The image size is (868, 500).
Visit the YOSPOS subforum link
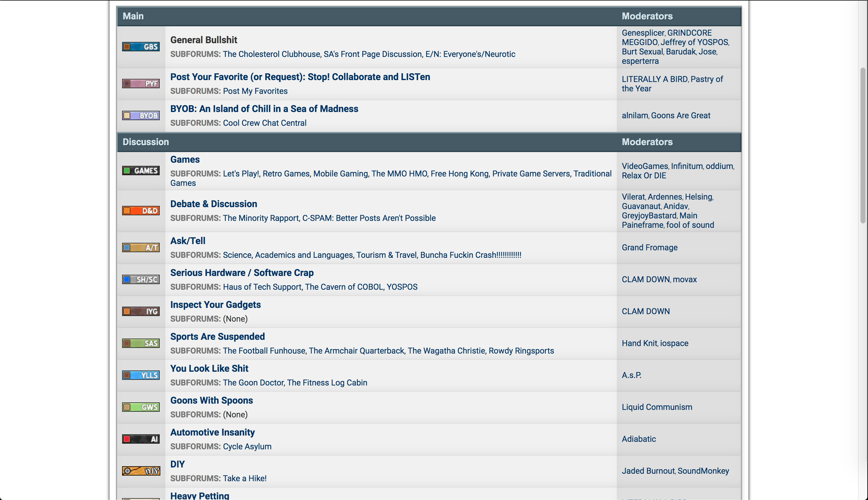click(402, 287)
